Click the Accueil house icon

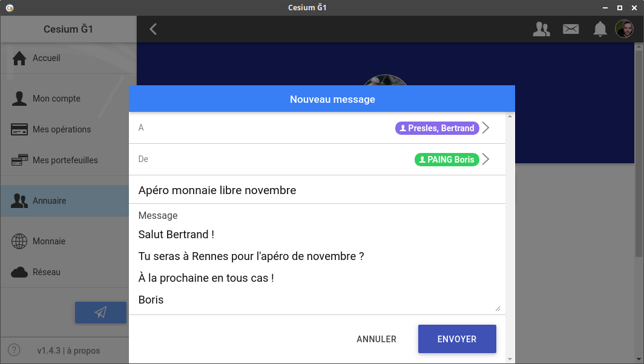[19, 58]
